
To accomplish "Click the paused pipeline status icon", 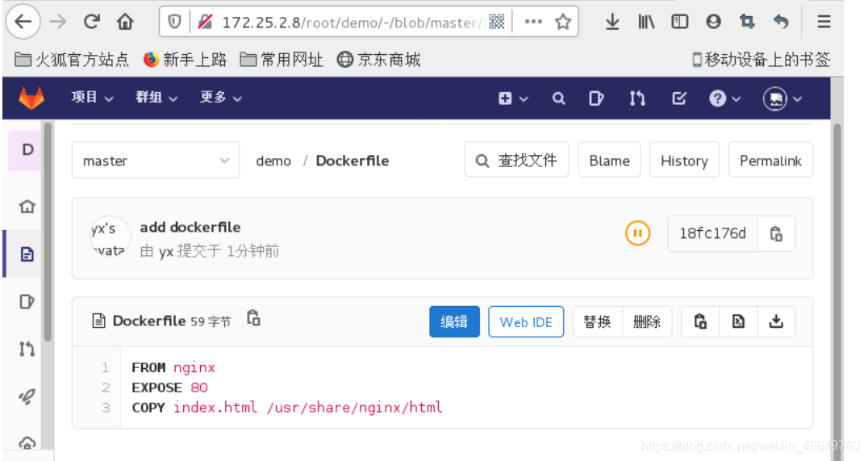I will tap(637, 233).
